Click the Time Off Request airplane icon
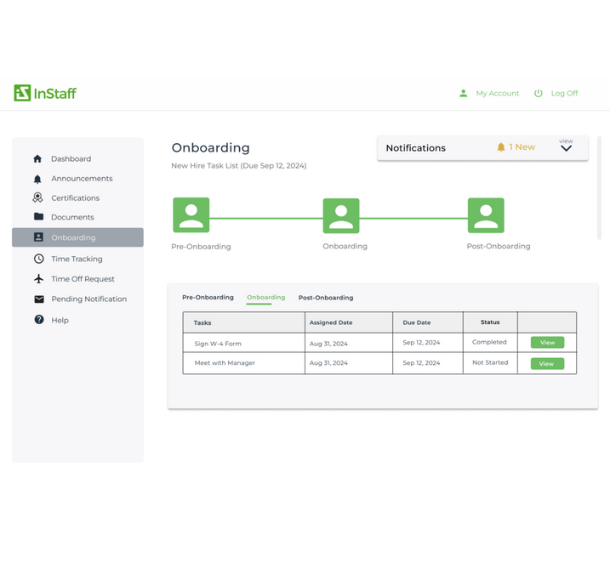610x582 pixels. point(38,279)
